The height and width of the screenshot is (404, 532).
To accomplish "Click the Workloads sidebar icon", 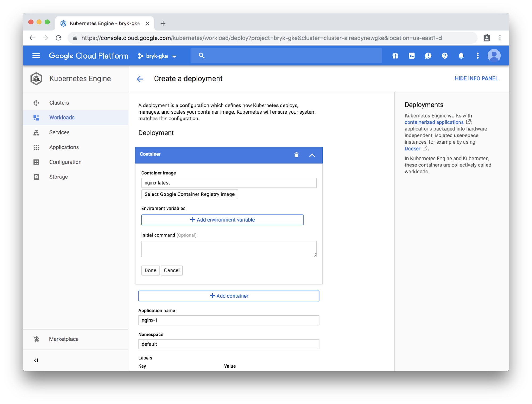I will 36,118.
